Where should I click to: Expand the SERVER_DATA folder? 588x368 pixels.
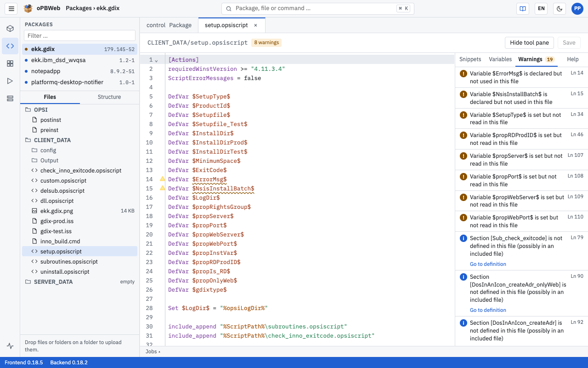click(x=79, y=282)
